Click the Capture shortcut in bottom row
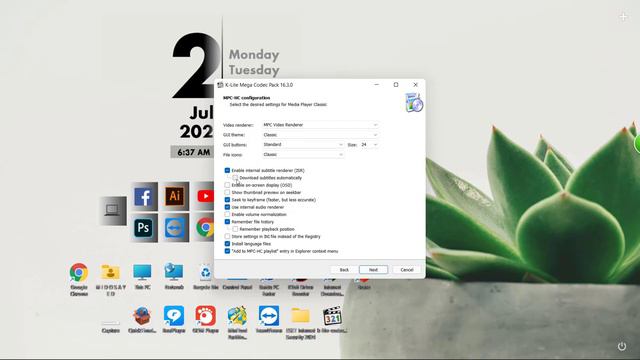The height and width of the screenshot is (360, 640). point(111,326)
